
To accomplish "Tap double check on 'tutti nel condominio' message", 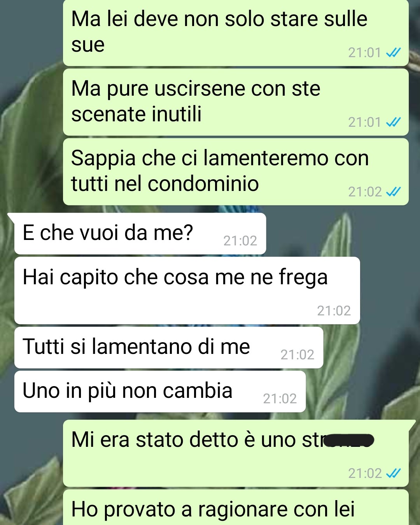I will pos(393,192).
